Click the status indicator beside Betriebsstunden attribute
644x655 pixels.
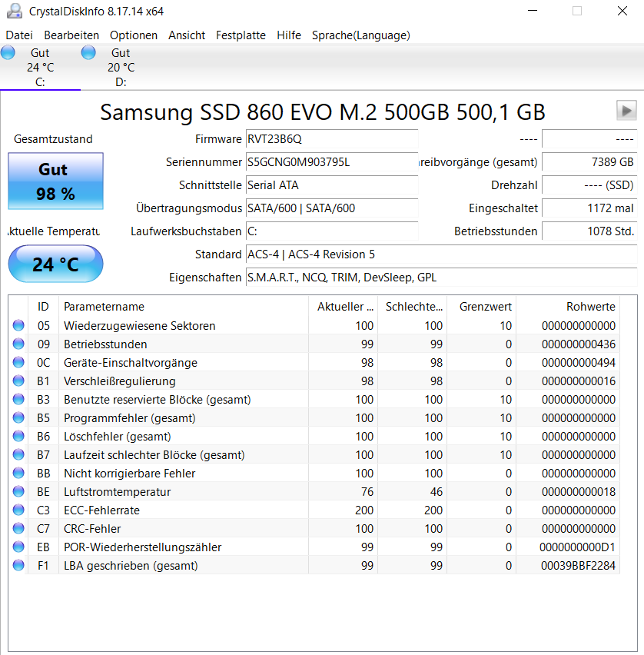pyautogui.click(x=18, y=344)
